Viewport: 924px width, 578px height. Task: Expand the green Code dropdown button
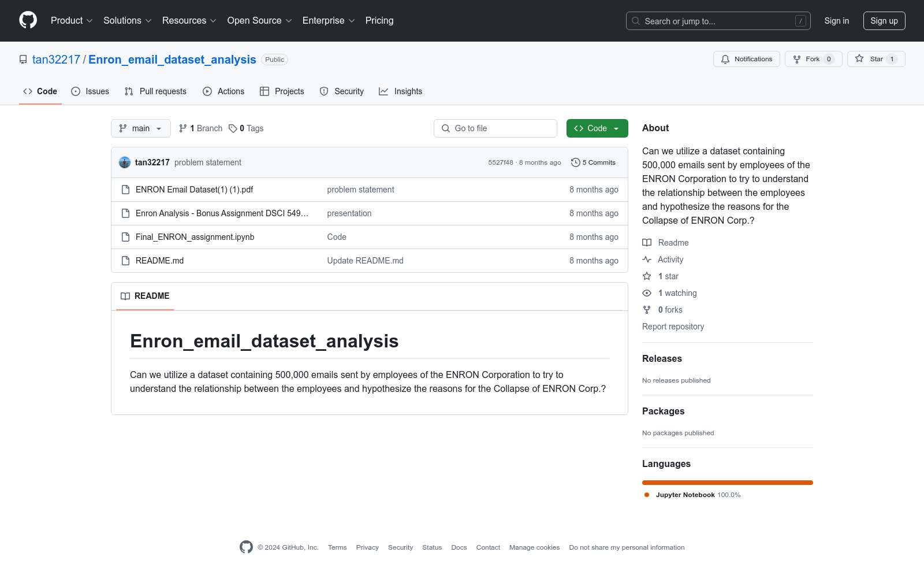[597, 128]
